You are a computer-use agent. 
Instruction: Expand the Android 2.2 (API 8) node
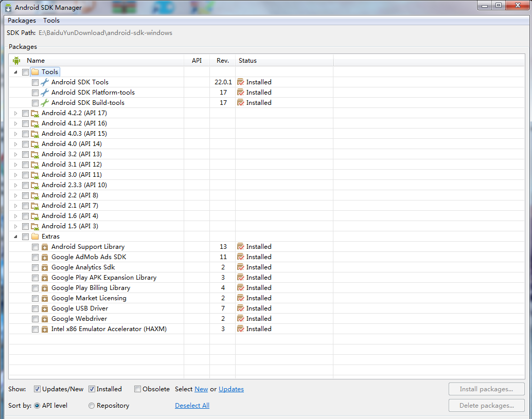pos(15,195)
